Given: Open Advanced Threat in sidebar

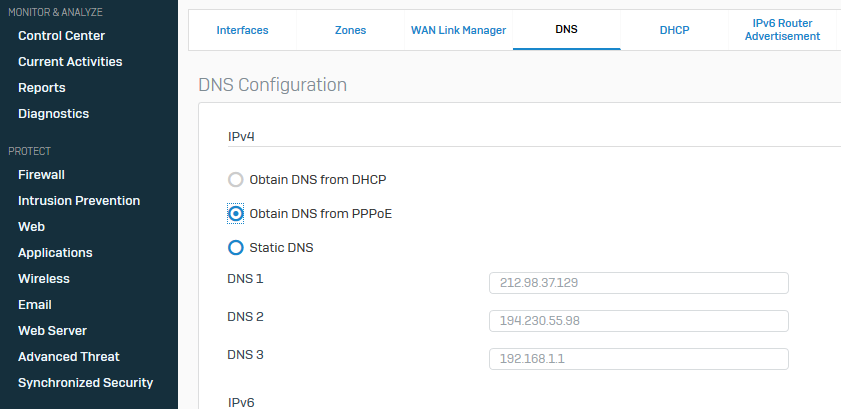Looking at the screenshot, I should tap(68, 357).
